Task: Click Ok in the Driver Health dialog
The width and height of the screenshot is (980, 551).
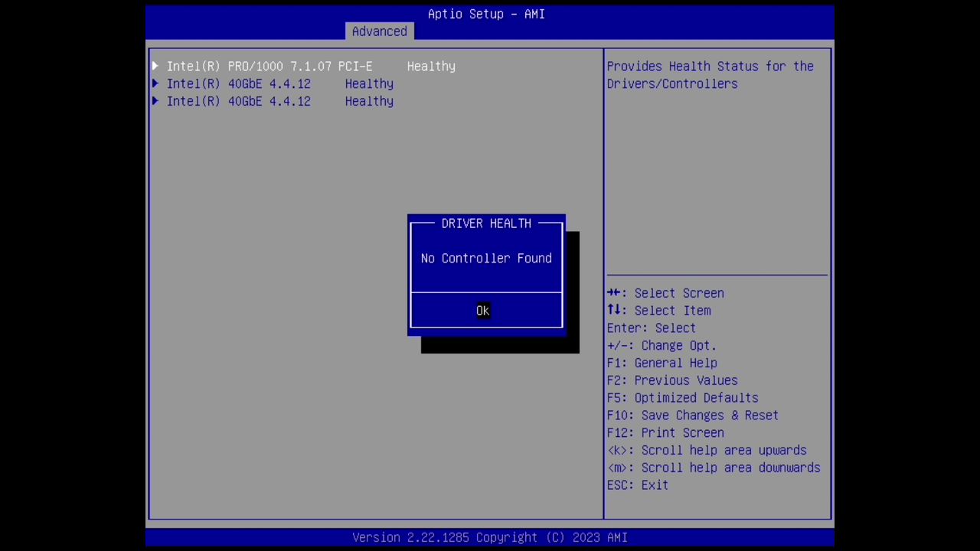Action: coord(483,311)
